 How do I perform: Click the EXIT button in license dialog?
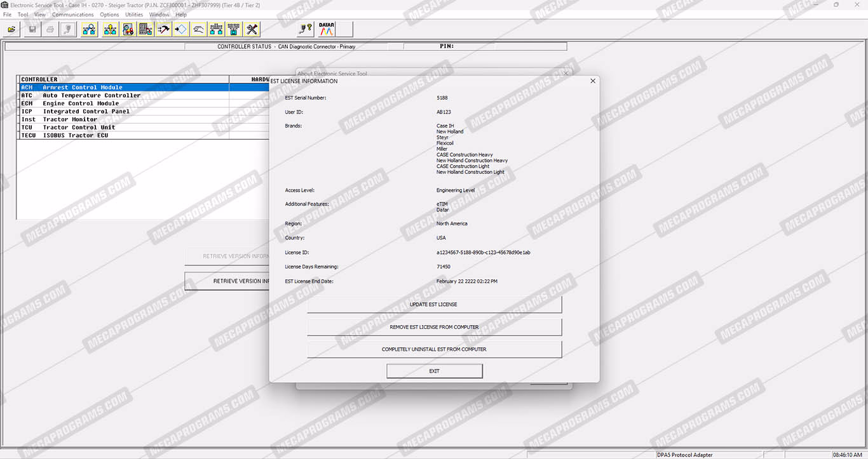coord(435,371)
